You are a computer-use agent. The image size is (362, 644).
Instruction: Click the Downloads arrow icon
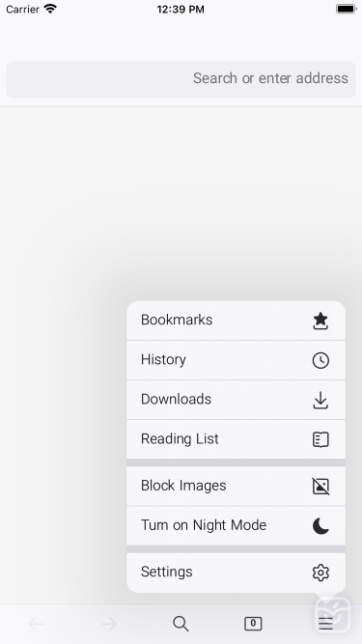[320, 400]
